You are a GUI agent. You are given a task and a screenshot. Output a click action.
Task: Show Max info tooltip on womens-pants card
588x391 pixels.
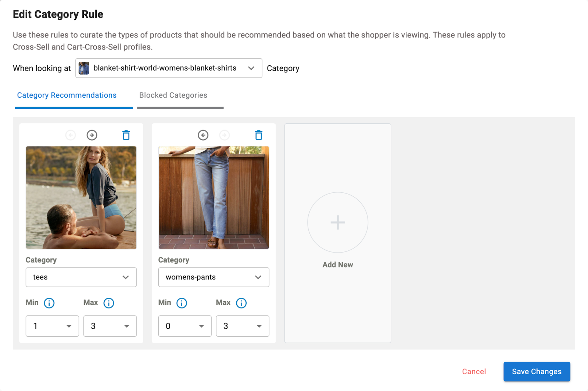(241, 303)
